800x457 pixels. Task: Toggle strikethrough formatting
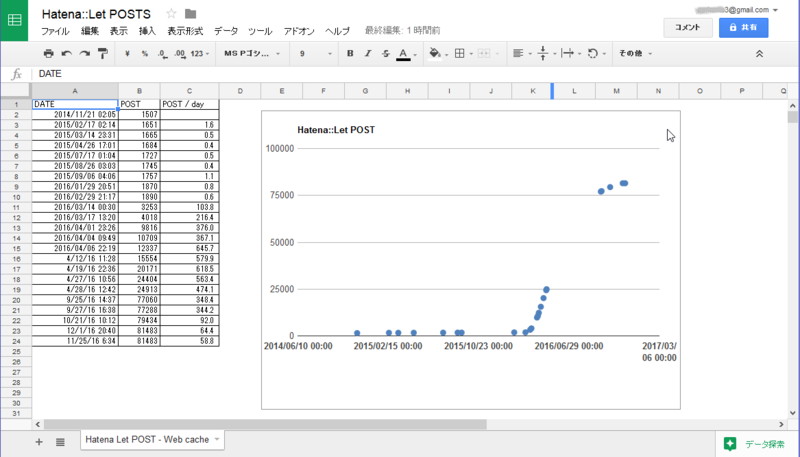click(x=386, y=54)
